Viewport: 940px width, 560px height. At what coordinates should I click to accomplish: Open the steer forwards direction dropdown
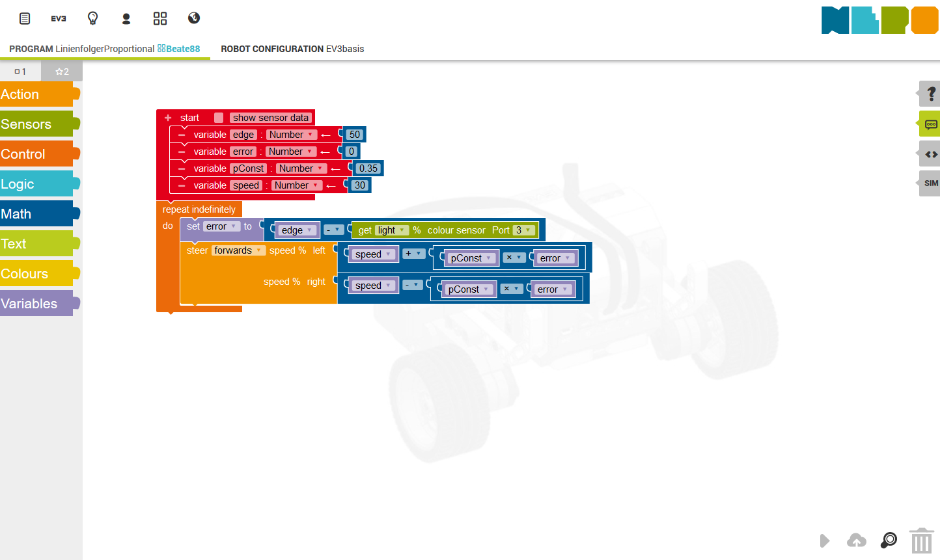tap(238, 250)
